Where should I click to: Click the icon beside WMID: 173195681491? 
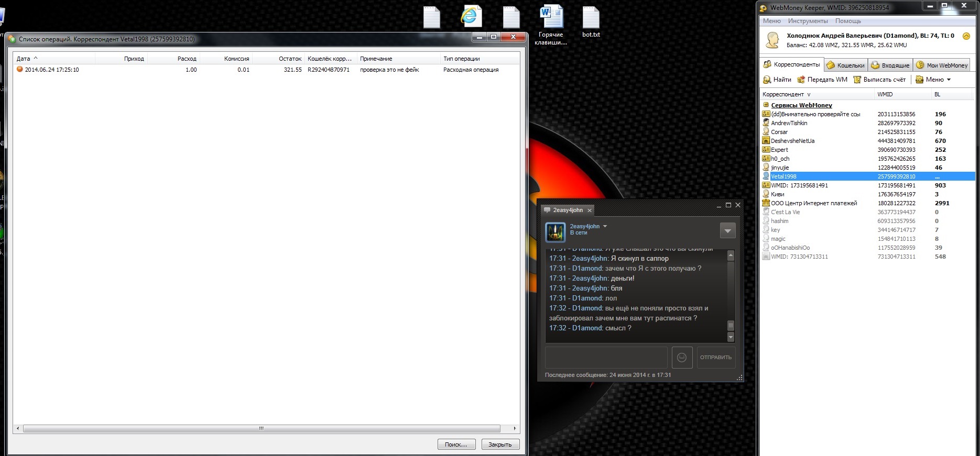766,185
